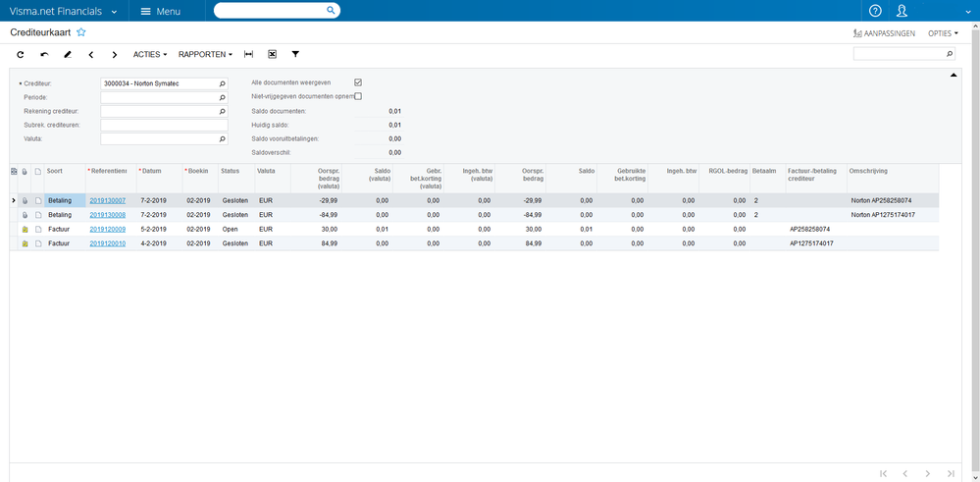Open the filter funnel icon
Screen dimensions: 980x482
pyautogui.click(x=295, y=54)
